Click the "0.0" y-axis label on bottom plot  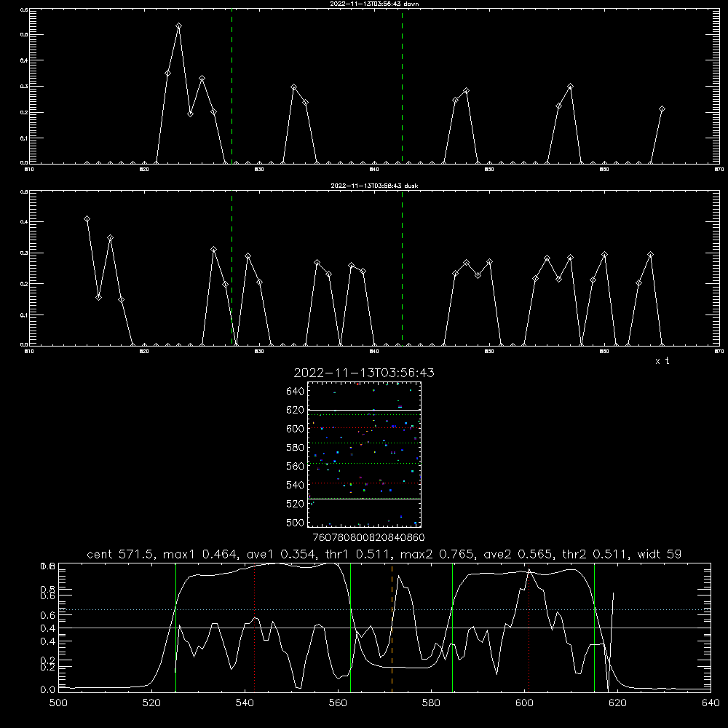click(47, 690)
